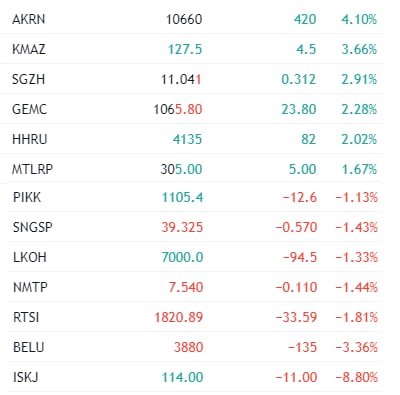Viewport: 400px width, 395px height.
Task: Click the LKOH ticker symbol
Action: [x=30, y=257]
